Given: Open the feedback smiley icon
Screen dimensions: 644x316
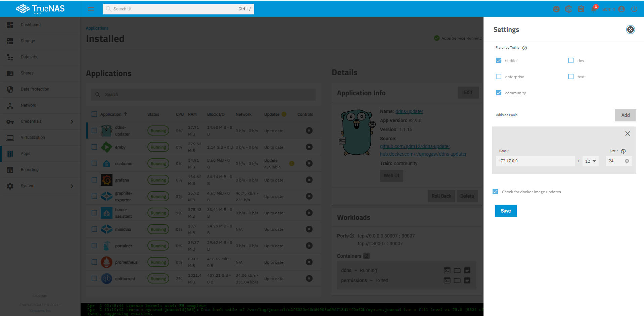Looking at the screenshot, I should 556,9.
